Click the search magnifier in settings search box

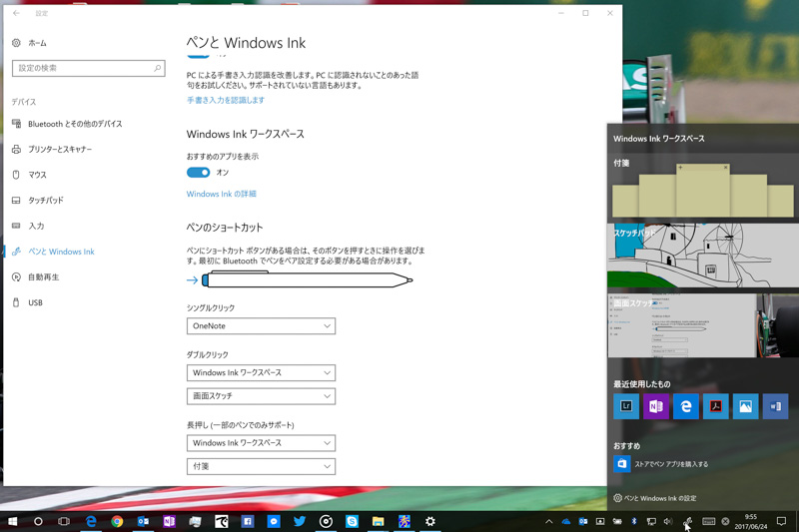[158, 68]
